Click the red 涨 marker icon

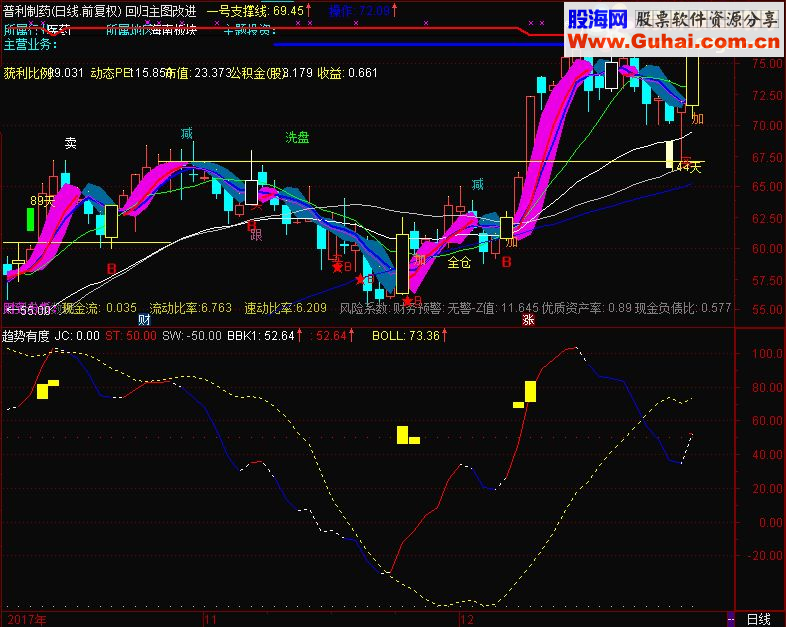pos(528,320)
